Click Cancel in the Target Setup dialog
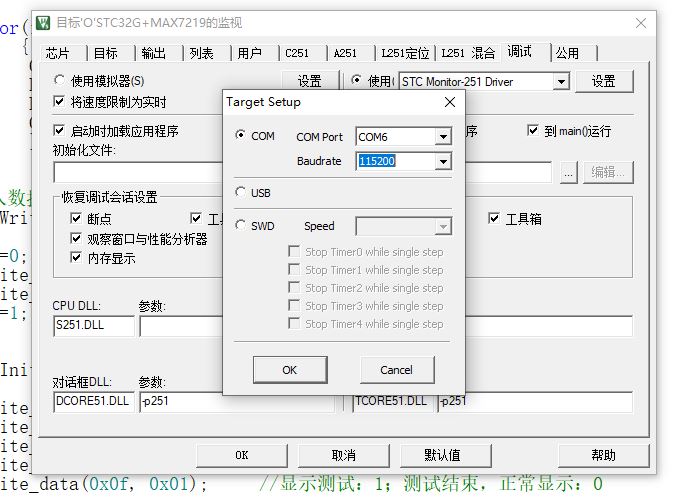Image resolution: width=676 pixels, height=497 pixels. coord(397,370)
